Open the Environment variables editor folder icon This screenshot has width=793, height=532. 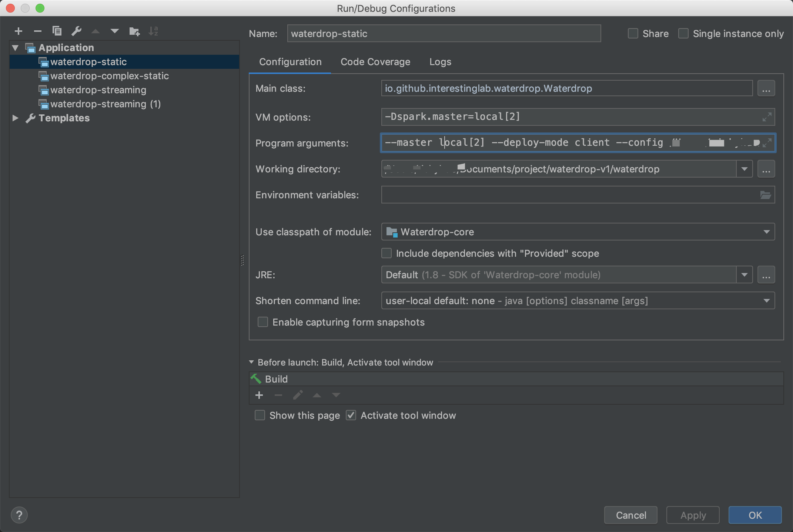click(766, 195)
